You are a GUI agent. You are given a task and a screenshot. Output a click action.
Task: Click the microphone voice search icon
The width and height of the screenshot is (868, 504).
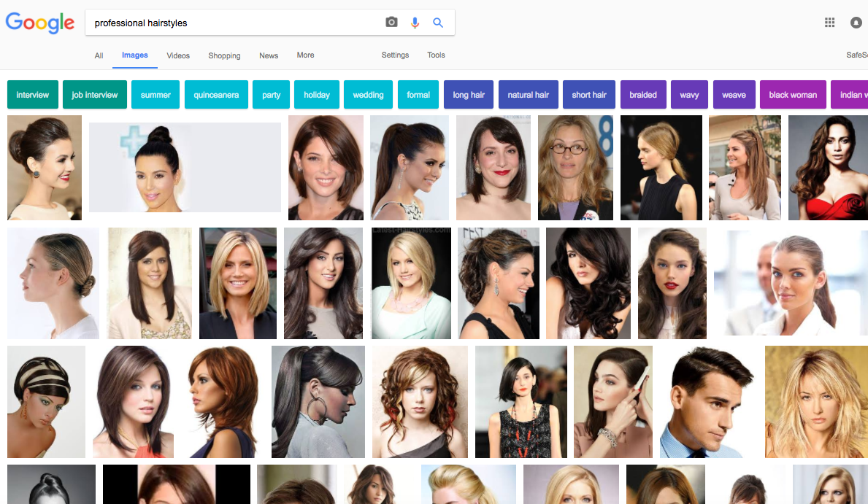coord(415,23)
